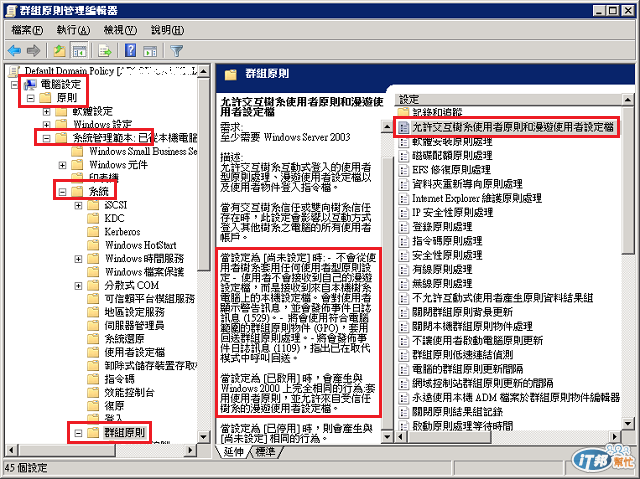Expand the 分散式 COM tree node
640x479 pixels.
pyautogui.click(x=78, y=286)
